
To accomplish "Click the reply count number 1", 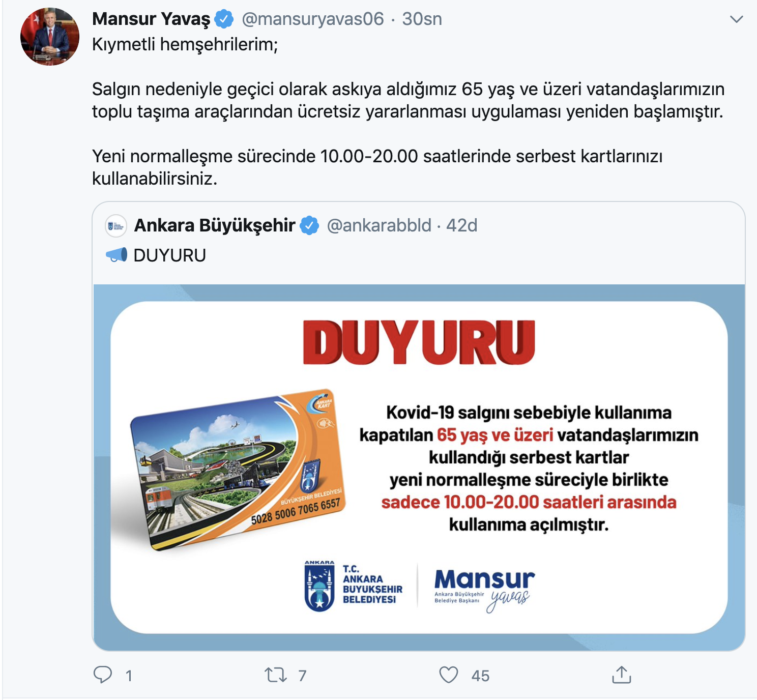I will point(129,676).
